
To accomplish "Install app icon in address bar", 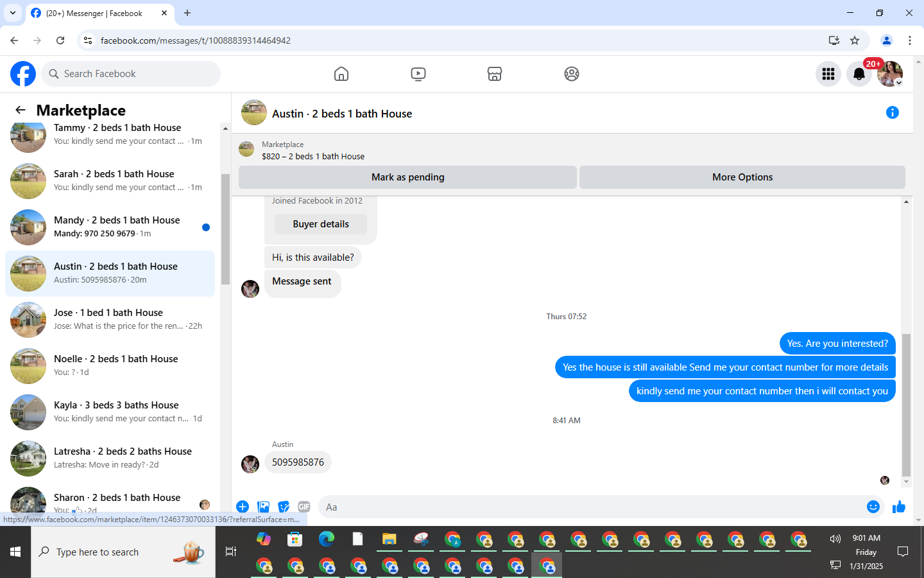I will pyautogui.click(x=834, y=40).
